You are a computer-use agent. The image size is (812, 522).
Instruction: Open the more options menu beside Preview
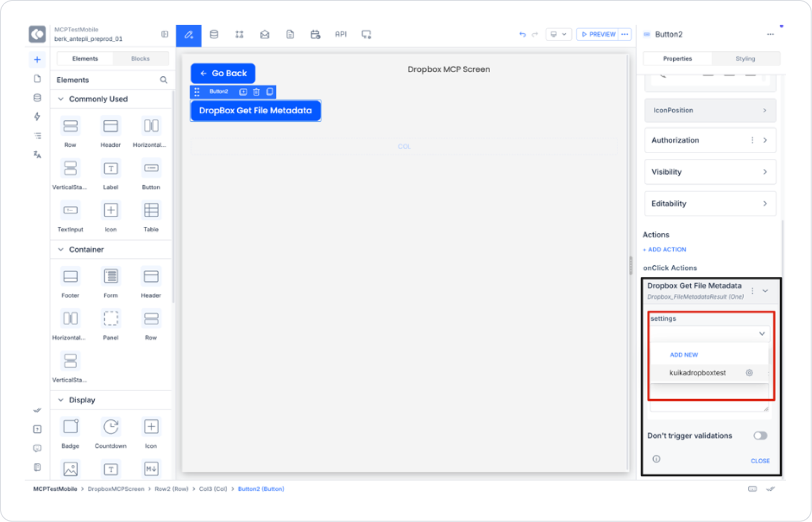[x=625, y=34]
